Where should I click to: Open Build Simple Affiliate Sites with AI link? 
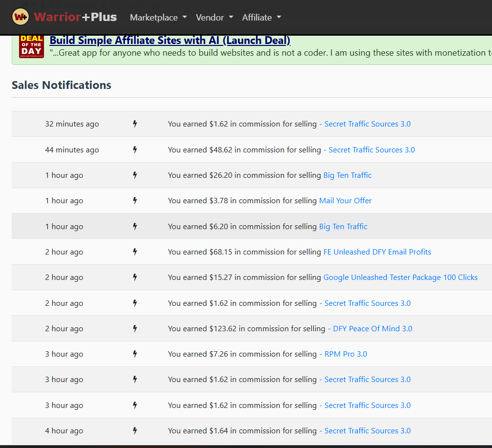tap(170, 41)
